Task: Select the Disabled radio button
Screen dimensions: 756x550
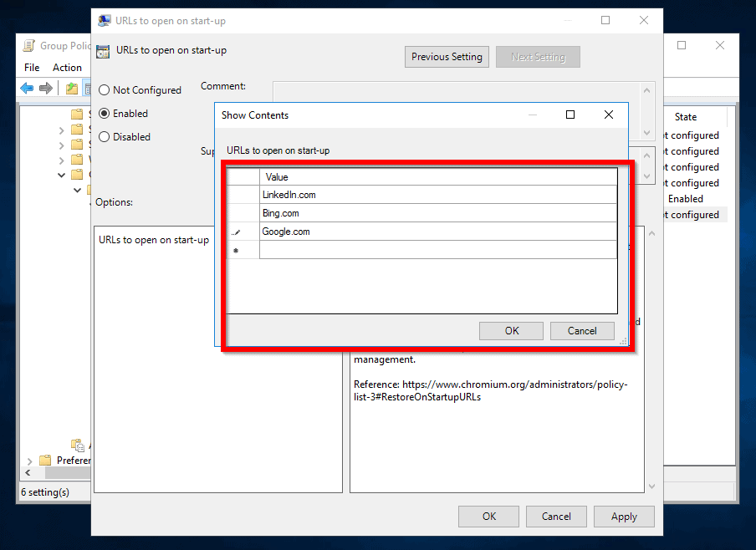Action: pyautogui.click(x=105, y=137)
